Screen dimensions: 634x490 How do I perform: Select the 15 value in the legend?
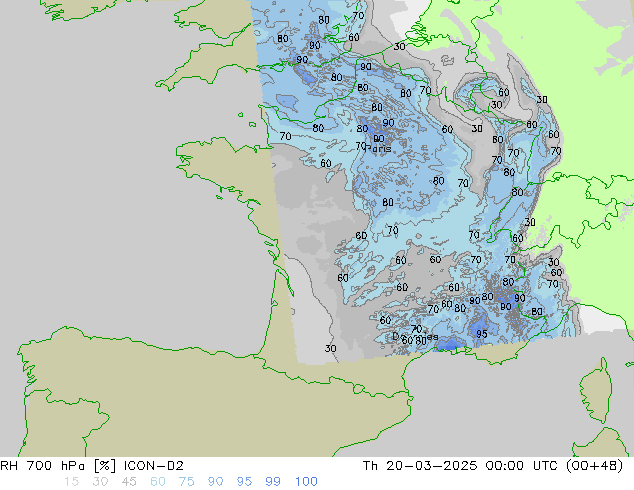tap(71, 482)
